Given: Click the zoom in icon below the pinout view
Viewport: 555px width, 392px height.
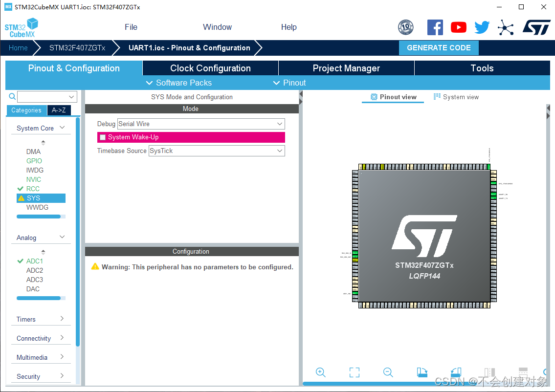Looking at the screenshot, I should [x=321, y=372].
